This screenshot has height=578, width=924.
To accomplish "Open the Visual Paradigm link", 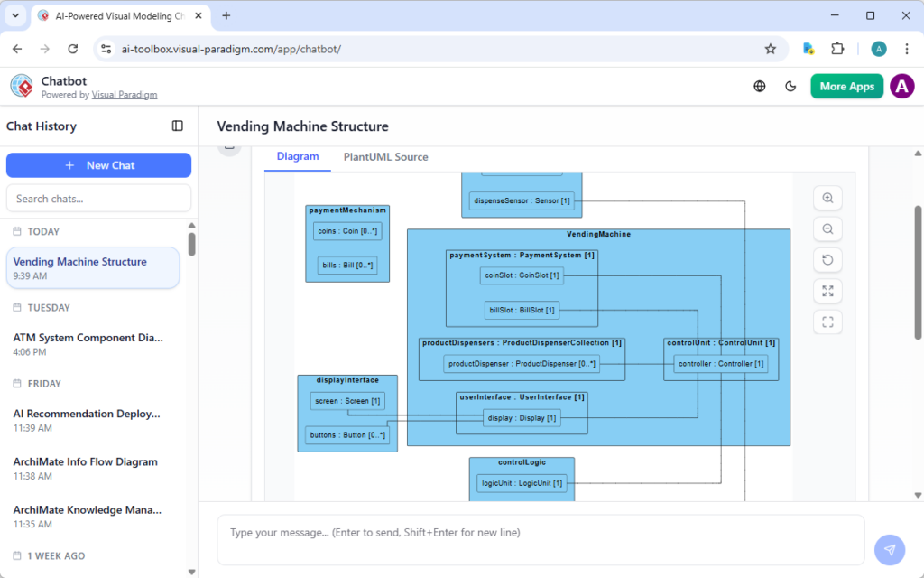I will pyautogui.click(x=124, y=94).
